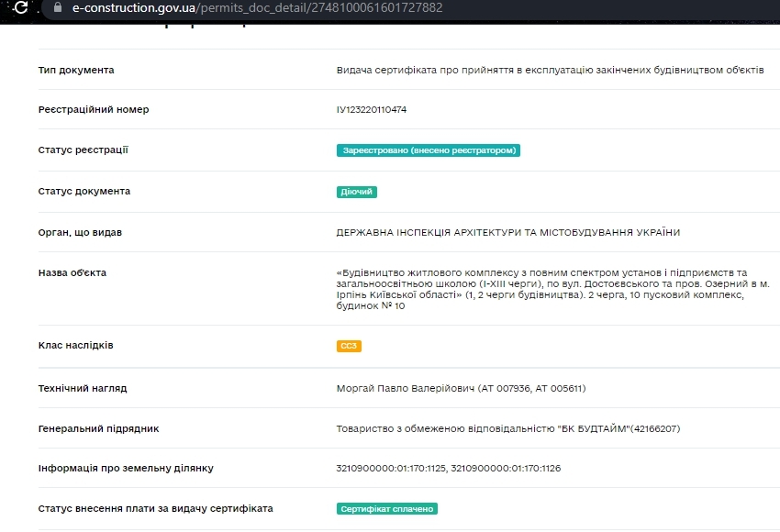Click the orange 'СС3' consequence class badge

coord(349,346)
